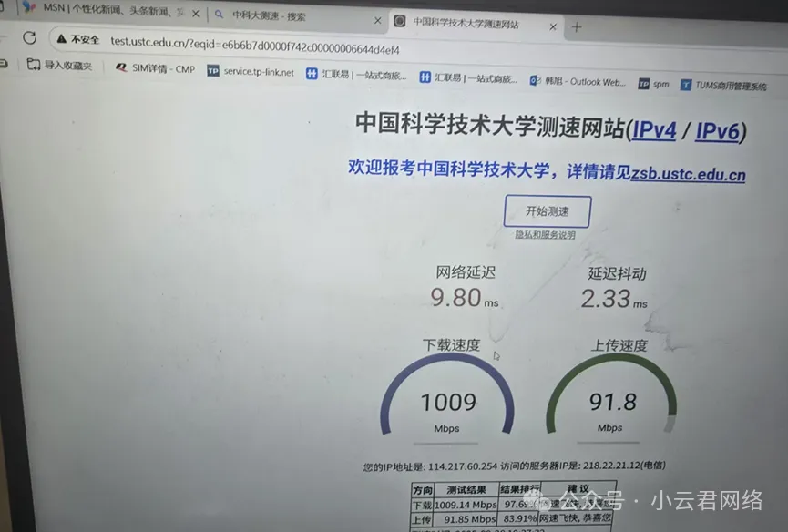Viewport: 788px width, 532px height.
Task: Close the 中科大测速 search tab
Action: [x=378, y=19]
